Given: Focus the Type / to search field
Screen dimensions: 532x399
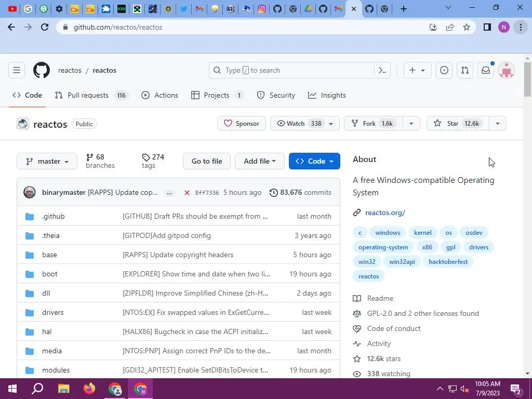Looking at the screenshot, I should pyautogui.click(x=300, y=70).
